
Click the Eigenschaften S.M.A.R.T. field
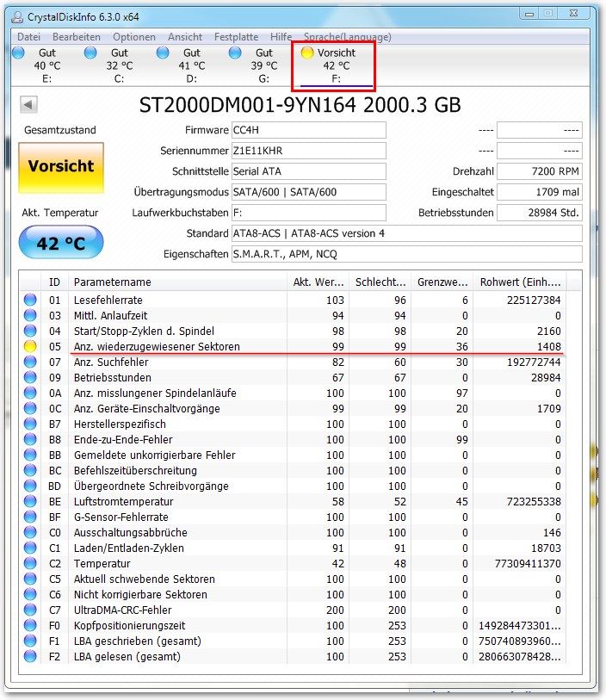(407, 254)
